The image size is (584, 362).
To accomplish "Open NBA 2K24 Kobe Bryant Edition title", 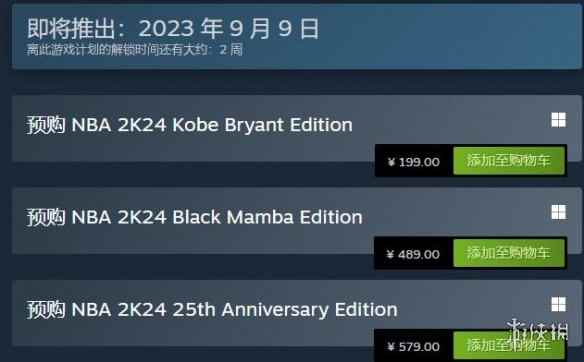I will (212, 125).
